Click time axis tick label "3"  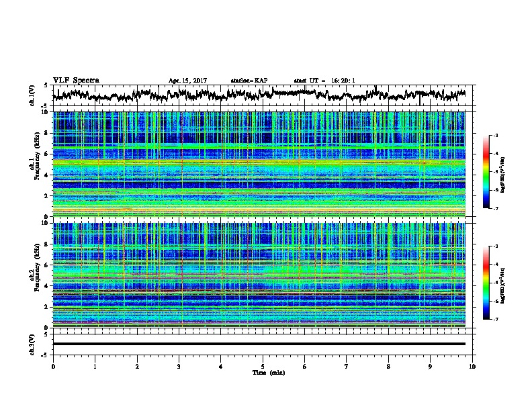click(179, 367)
